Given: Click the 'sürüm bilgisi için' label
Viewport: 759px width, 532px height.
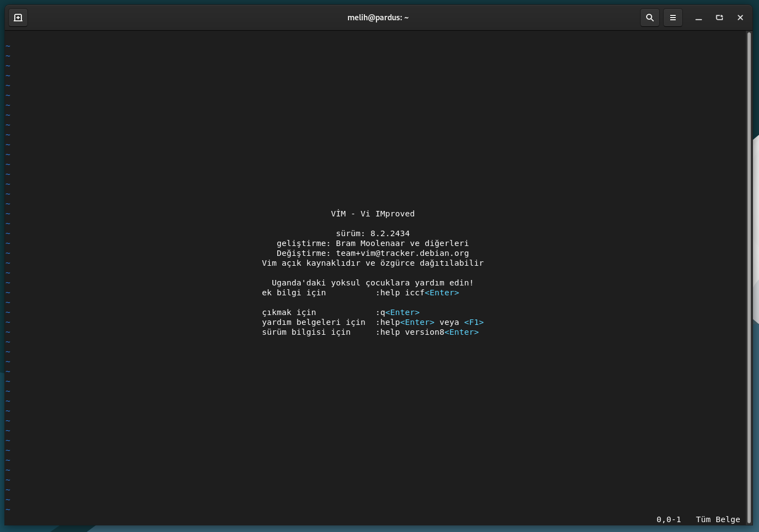Looking at the screenshot, I should pos(306,332).
